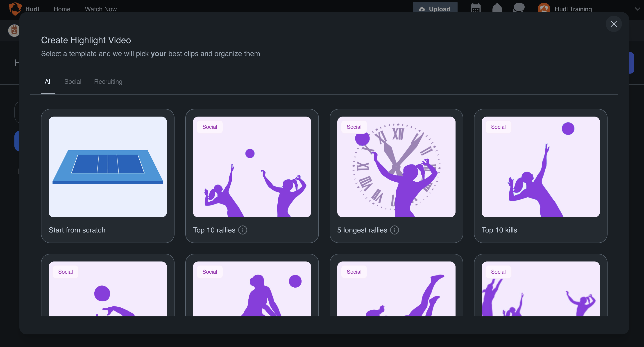Expand the account dropdown chevron

pos(637,9)
